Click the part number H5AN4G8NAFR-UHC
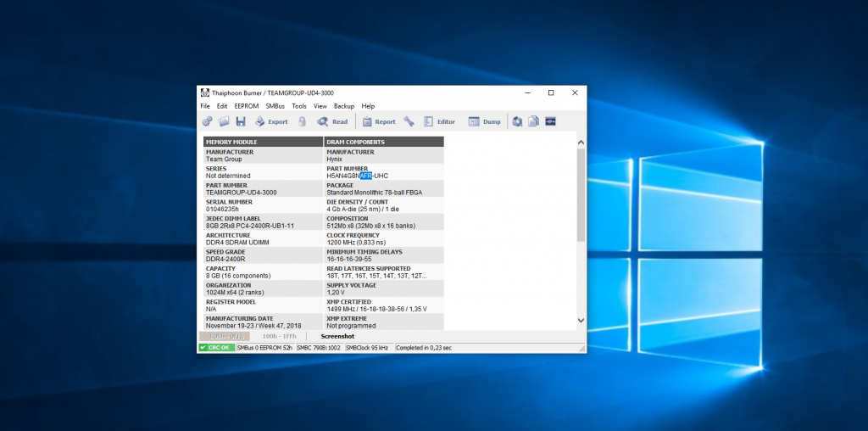 coord(357,176)
